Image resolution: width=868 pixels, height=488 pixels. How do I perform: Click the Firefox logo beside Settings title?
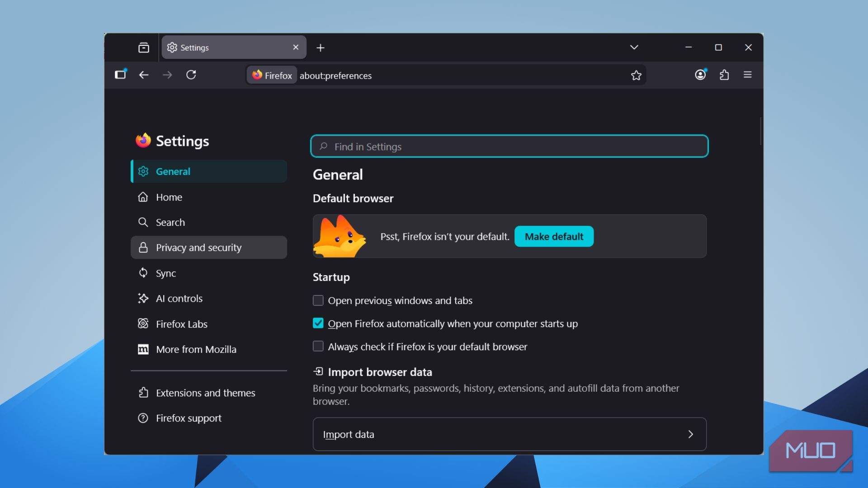(143, 141)
